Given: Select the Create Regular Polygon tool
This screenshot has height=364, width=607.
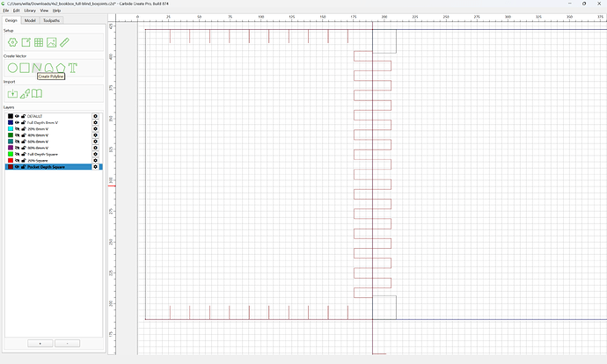Looking at the screenshot, I should pos(61,68).
